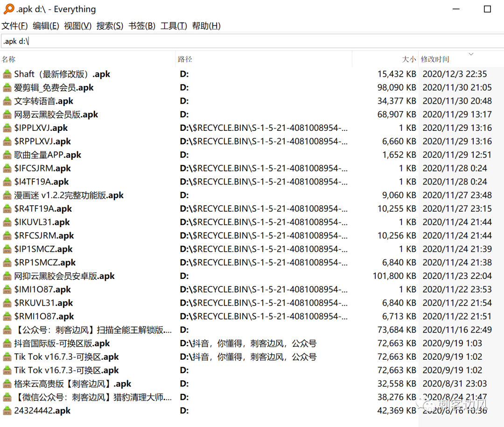The image size is (504, 427).
Task: Click APK icon of $RMI1O87.apk
Action: tap(7, 317)
